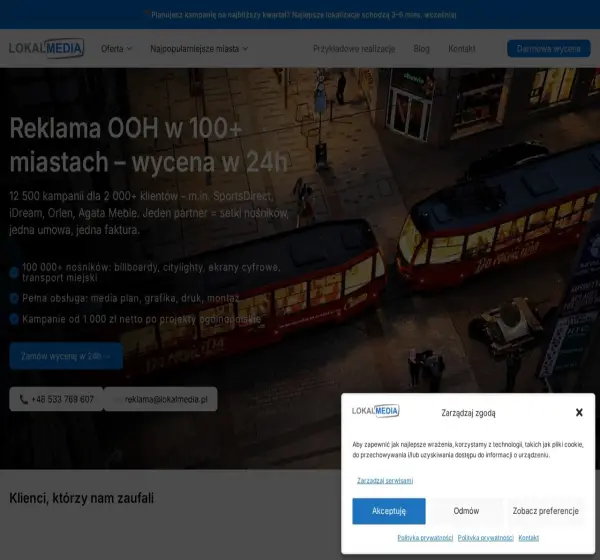Accept cookies with the Akceptuję button
The image size is (600, 560).
pos(389,511)
